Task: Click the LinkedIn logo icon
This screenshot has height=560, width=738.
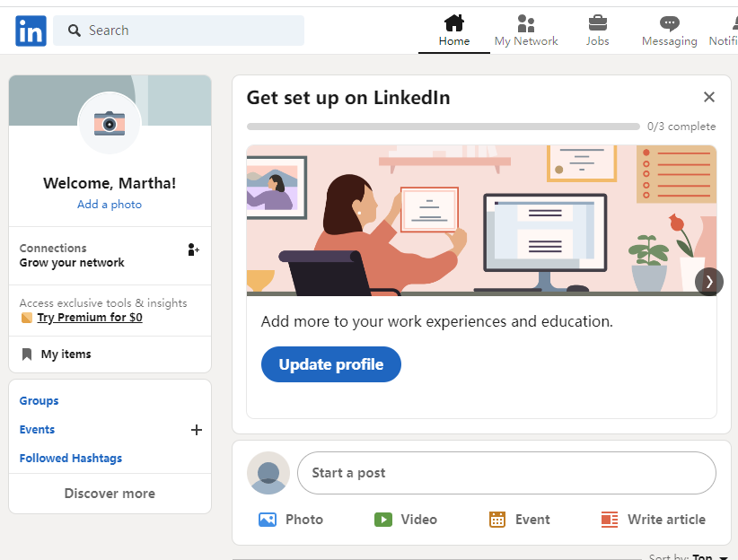Action: 31,31
